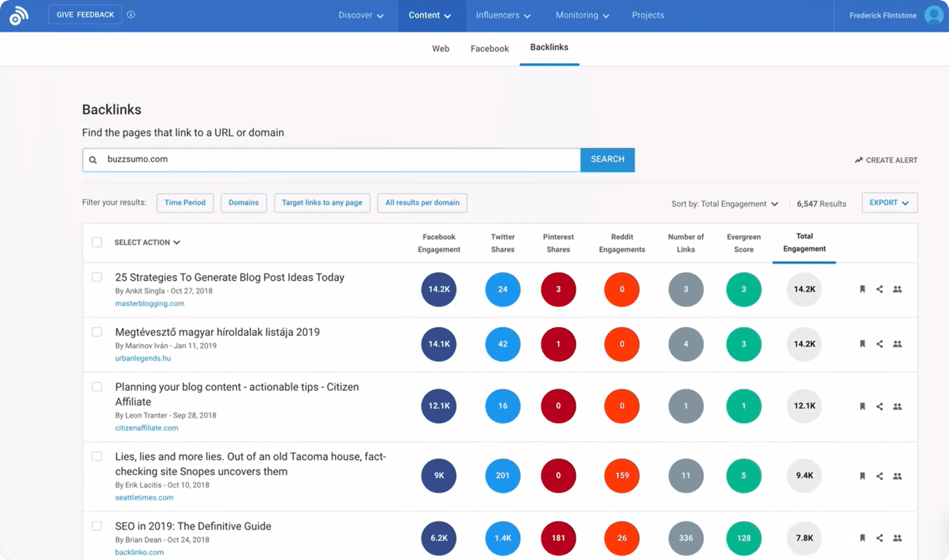The width and height of the screenshot is (949, 560).
Task: Sort by Total Engagement column header
Action: pyautogui.click(x=804, y=242)
